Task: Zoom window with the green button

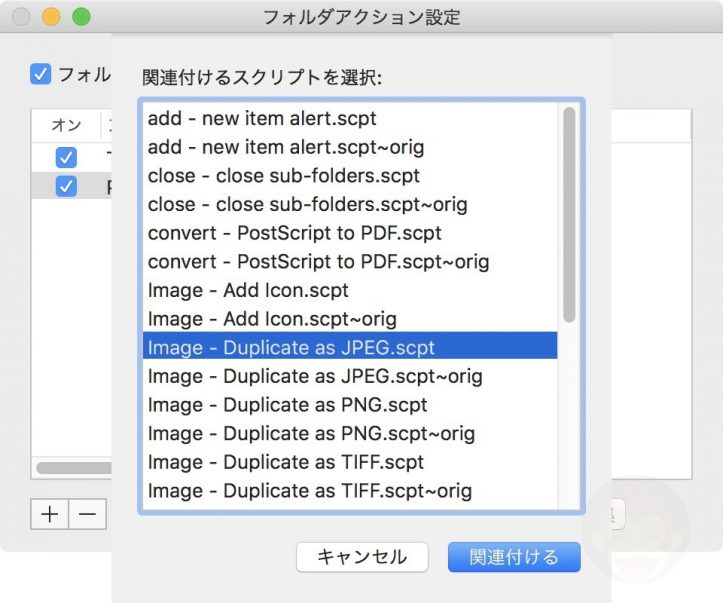Action: [81, 17]
